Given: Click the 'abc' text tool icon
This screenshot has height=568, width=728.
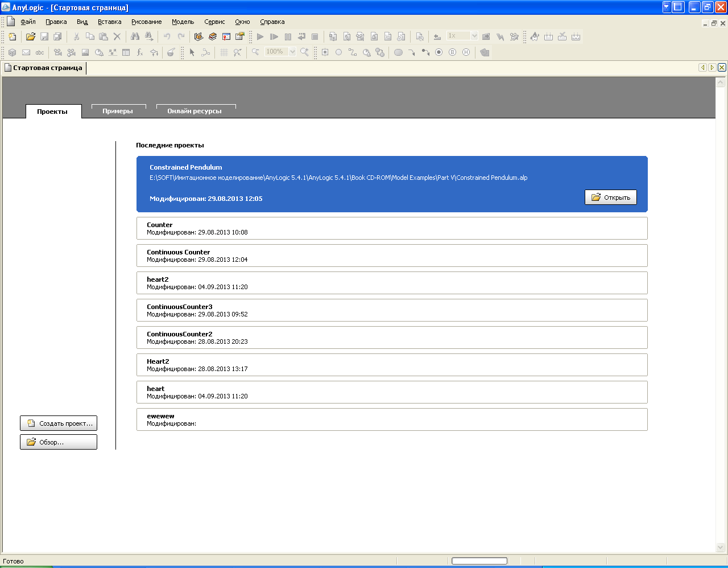Looking at the screenshot, I should tap(40, 52).
